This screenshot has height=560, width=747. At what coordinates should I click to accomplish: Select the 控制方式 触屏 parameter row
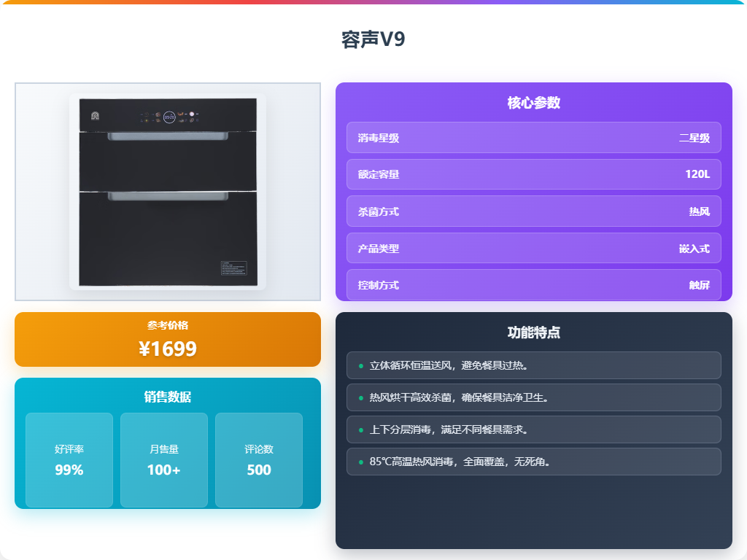[x=533, y=285]
